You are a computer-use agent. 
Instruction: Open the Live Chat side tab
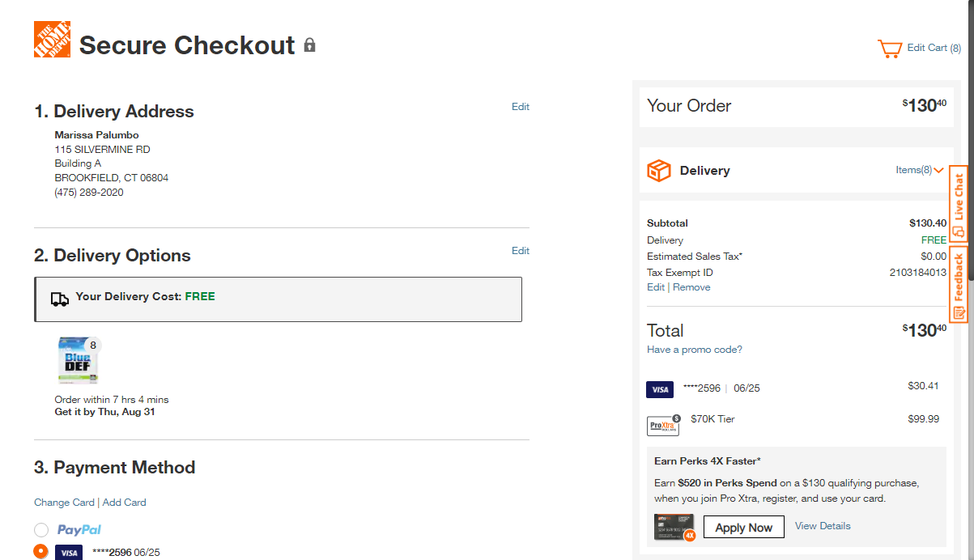tap(959, 203)
